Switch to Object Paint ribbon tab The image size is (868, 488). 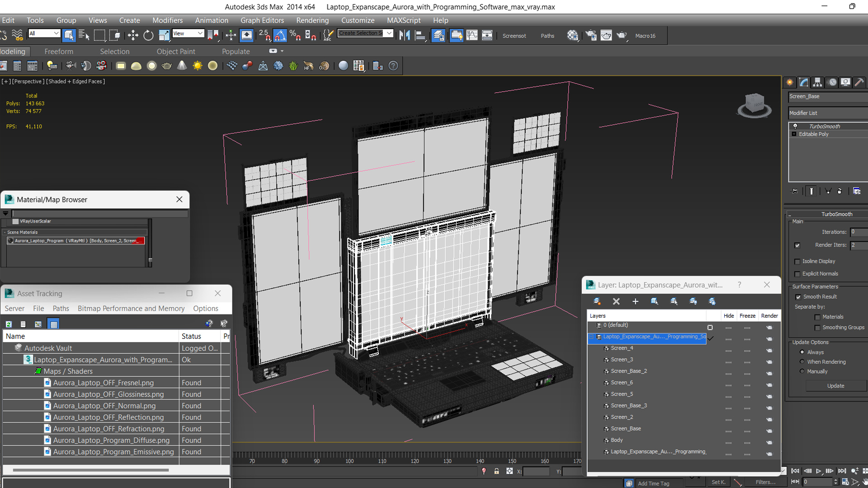click(176, 52)
